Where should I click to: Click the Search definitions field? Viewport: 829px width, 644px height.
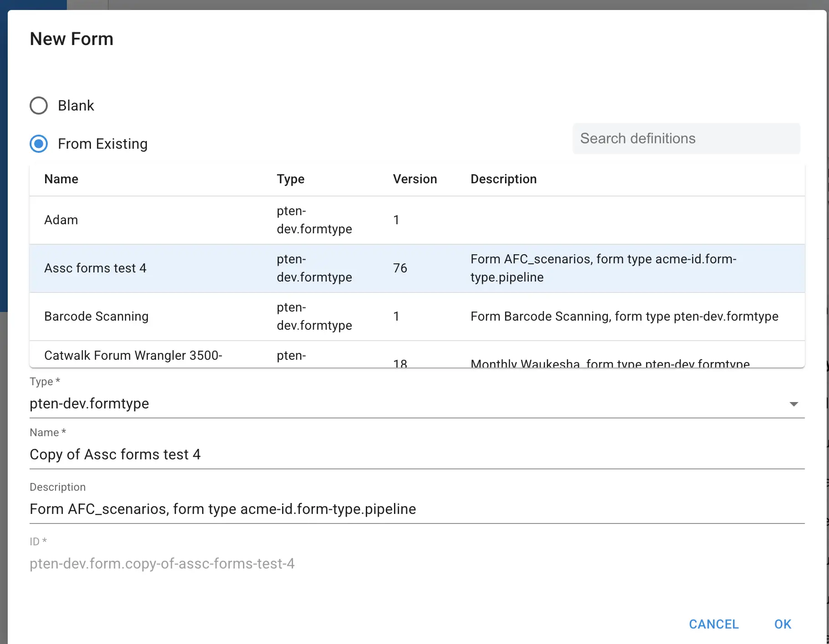(686, 138)
